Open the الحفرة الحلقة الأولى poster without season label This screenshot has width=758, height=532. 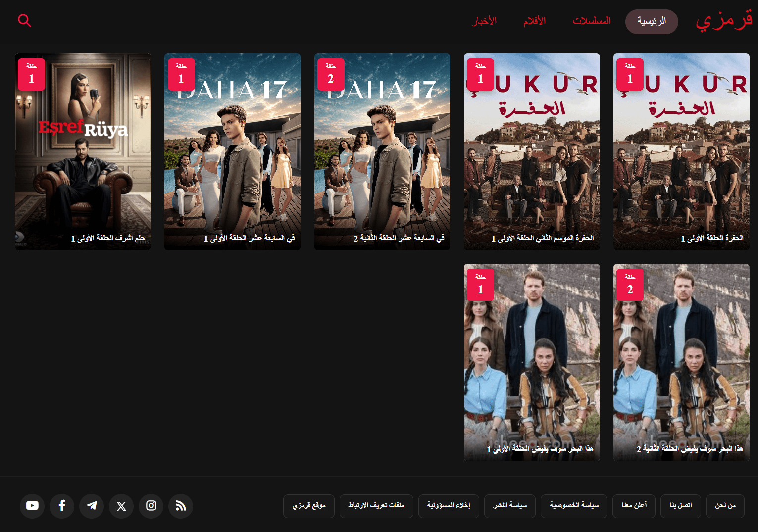[x=681, y=152]
